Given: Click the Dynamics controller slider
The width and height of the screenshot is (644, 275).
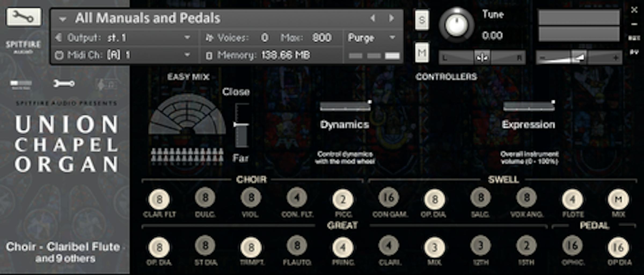Looking at the screenshot, I should click(346, 106).
